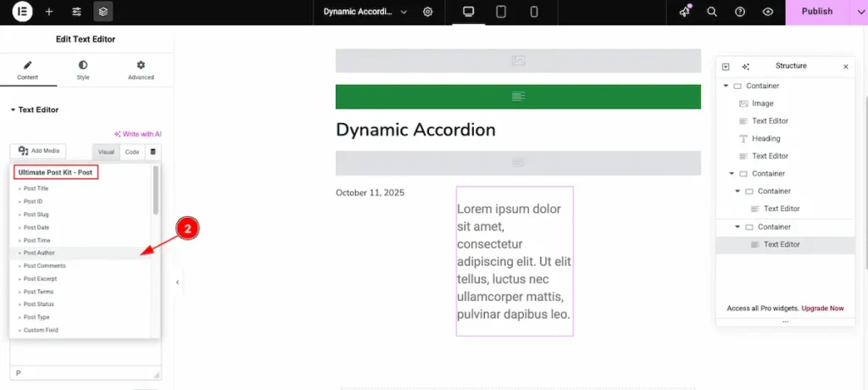Open Site Settings sliders icon
This screenshot has height=390, width=868.
point(76,12)
